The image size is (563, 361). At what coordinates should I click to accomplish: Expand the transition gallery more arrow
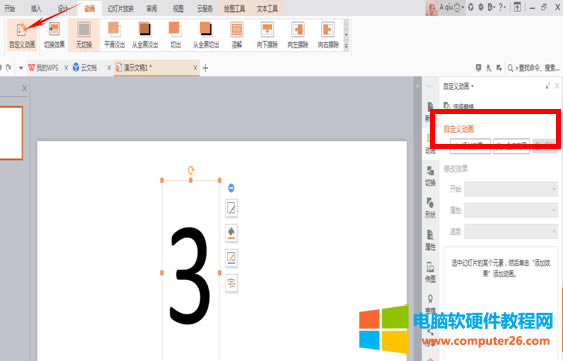(346, 46)
